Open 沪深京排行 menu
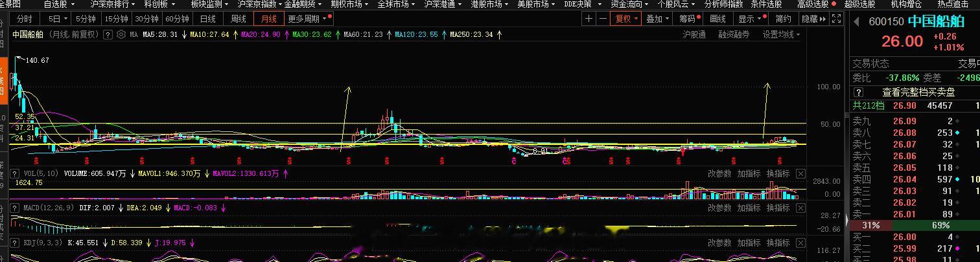 [x=113, y=4]
